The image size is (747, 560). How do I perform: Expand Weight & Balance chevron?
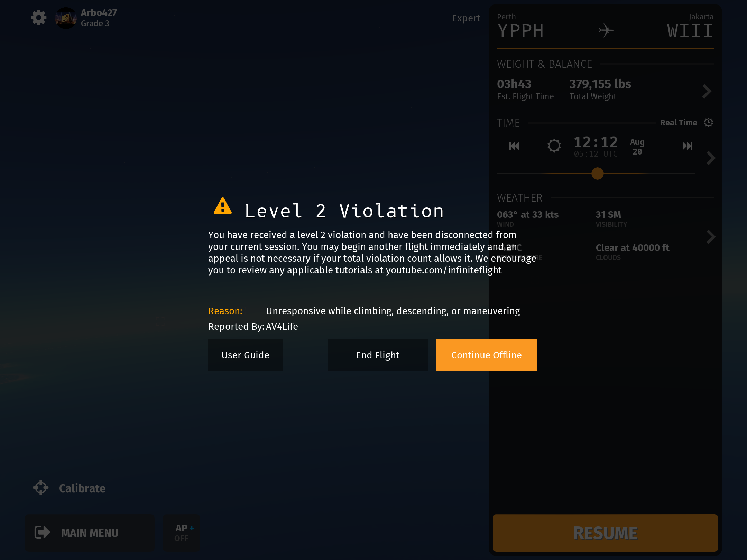[x=707, y=91]
